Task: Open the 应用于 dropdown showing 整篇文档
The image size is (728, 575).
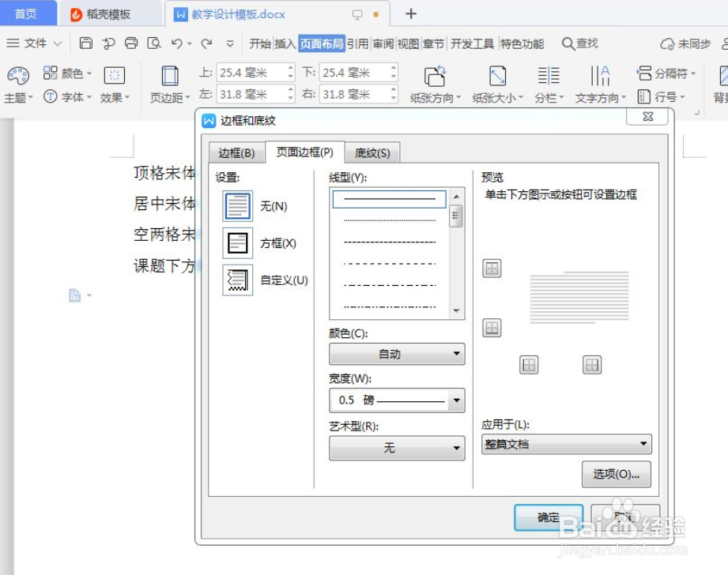Action: (566, 444)
